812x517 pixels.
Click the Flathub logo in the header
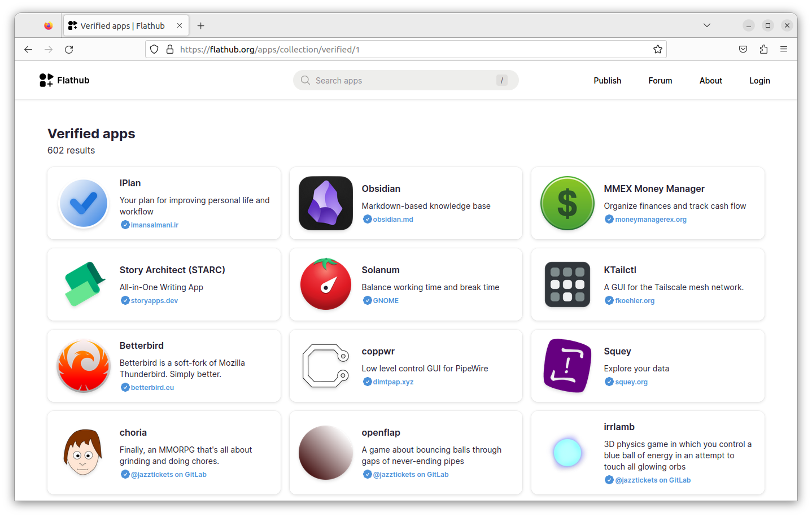click(x=64, y=80)
